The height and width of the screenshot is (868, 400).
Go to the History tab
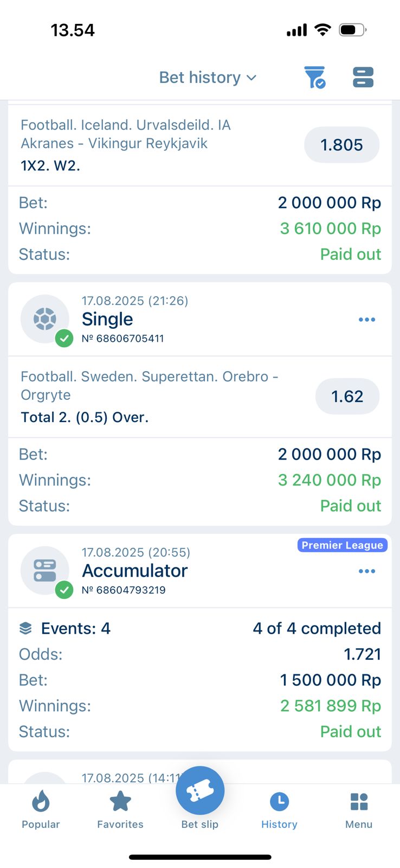[x=279, y=809]
